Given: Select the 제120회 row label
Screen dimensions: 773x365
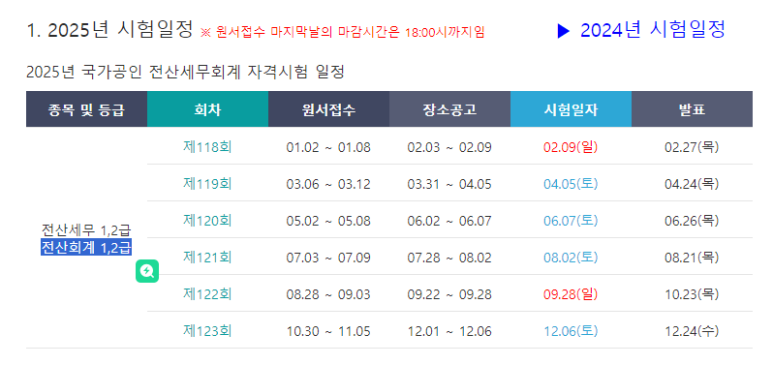Looking at the screenshot, I should pyautogui.click(x=208, y=220).
